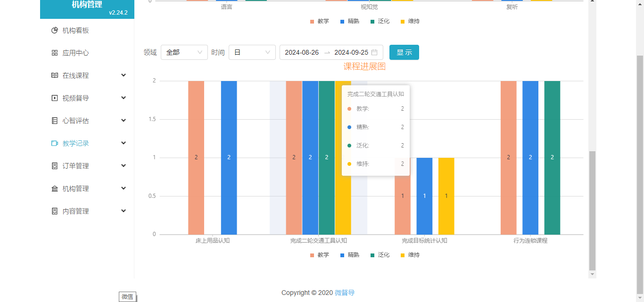Click the 微信 tooltip label
Viewport: 644px width, 302px height.
pyautogui.click(x=127, y=297)
